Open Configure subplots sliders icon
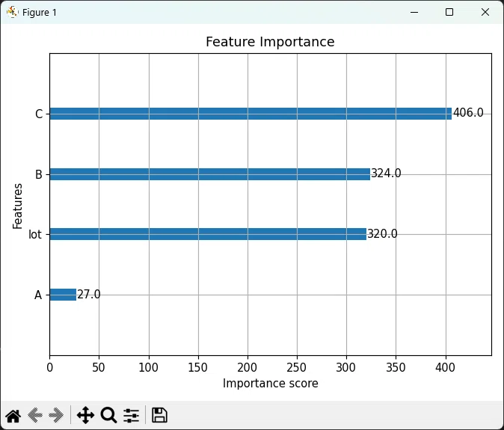The width and height of the screenshot is (504, 430). point(131,416)
